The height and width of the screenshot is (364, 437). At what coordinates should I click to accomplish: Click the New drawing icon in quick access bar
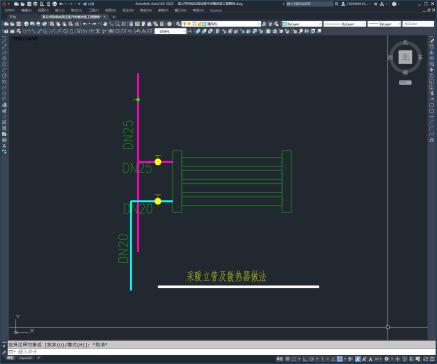pos(16,4)
